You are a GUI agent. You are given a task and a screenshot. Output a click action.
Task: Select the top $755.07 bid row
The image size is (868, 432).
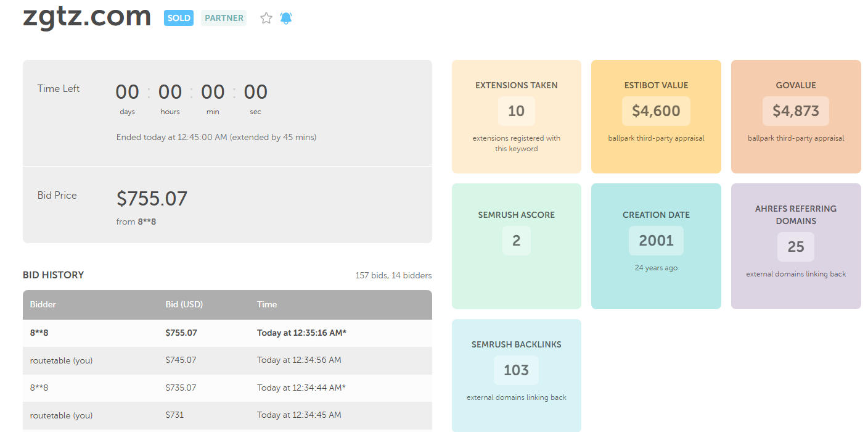[227, 333]
